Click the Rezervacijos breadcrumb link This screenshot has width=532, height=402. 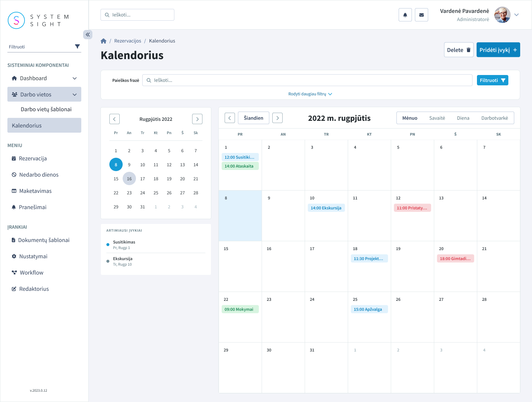(127, 41)
